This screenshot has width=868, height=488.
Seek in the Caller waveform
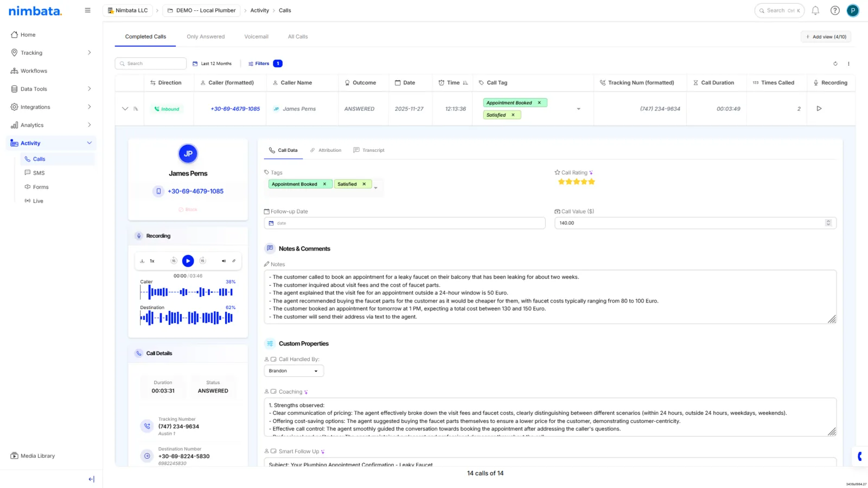coord(187,292)
